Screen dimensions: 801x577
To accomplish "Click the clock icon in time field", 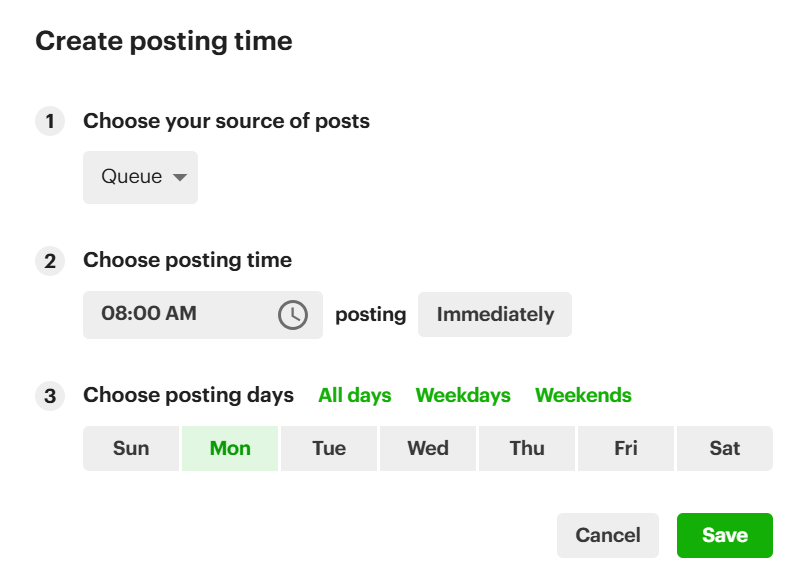I will pos(292,315).
